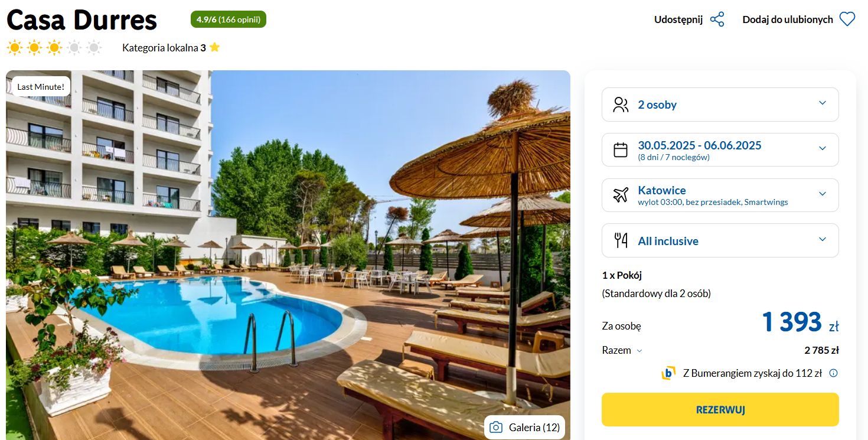Open Galeria (12) photo gallery
Viewport: 868px width, 440px height.
click(x=524, y=428)
